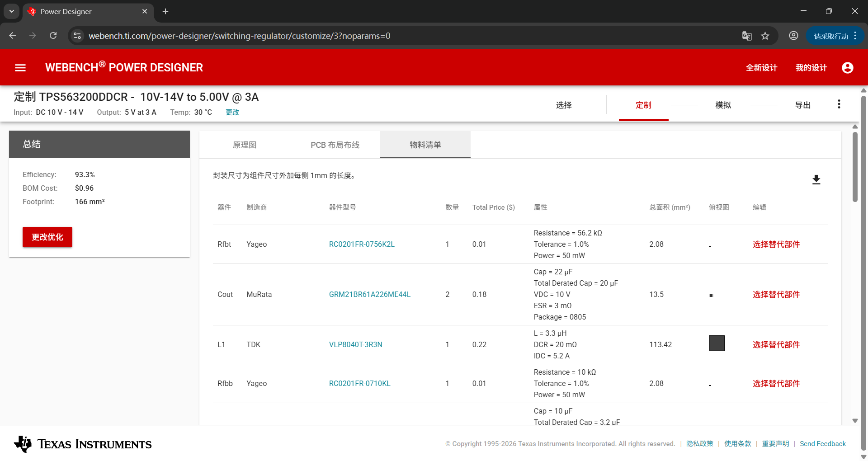Reload the current page
This screenshot has height=461, width=868.
point(53,36)
